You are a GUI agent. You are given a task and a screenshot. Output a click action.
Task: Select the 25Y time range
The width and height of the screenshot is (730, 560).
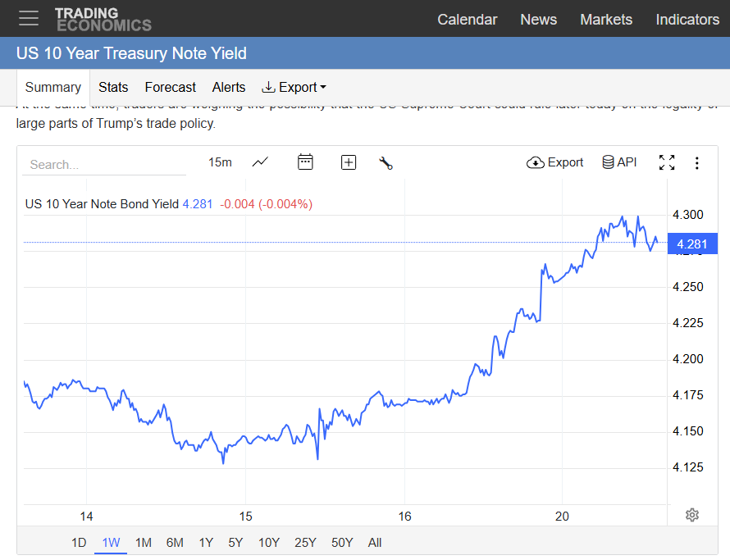[305, 543]
